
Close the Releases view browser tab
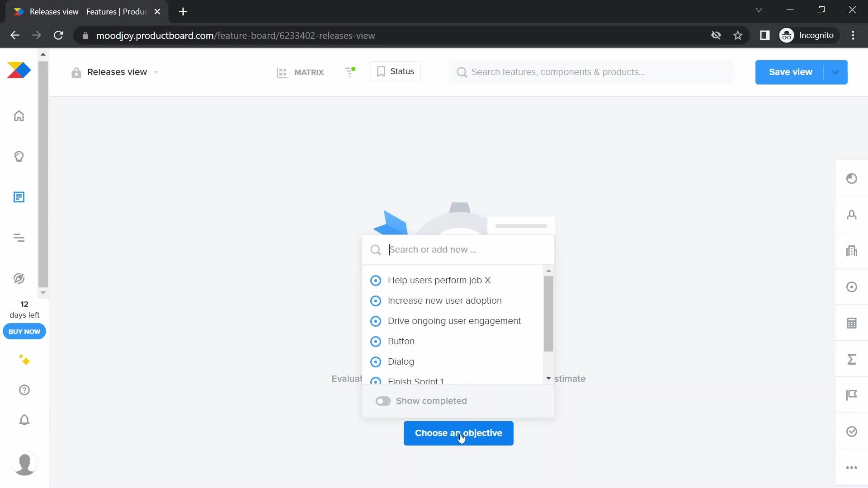coord(157,12)
